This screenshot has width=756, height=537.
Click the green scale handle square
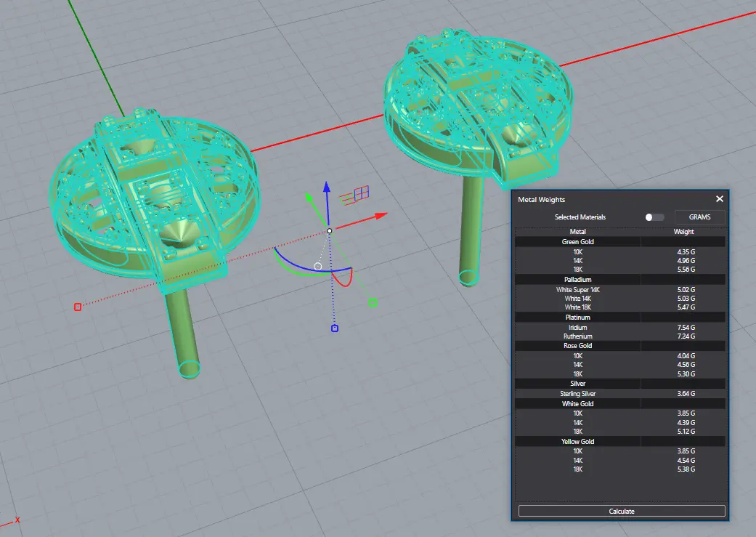coord(373,302)
